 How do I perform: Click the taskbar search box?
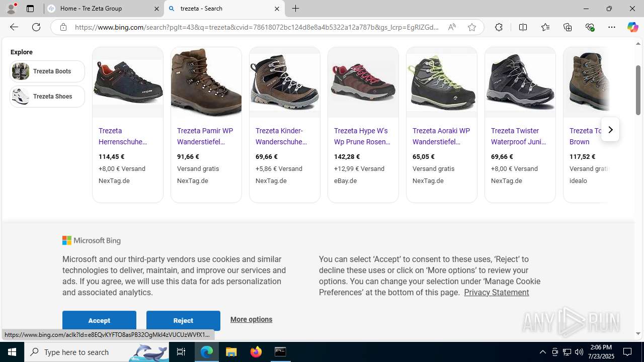(97, 352)
